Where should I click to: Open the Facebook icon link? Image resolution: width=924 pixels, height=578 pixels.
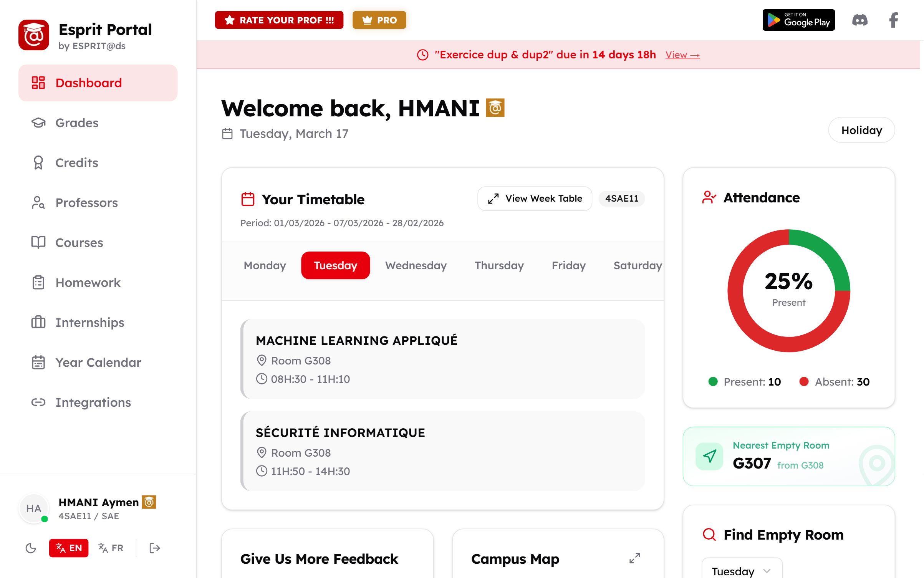pyautogui.click(x=894, y=20)
